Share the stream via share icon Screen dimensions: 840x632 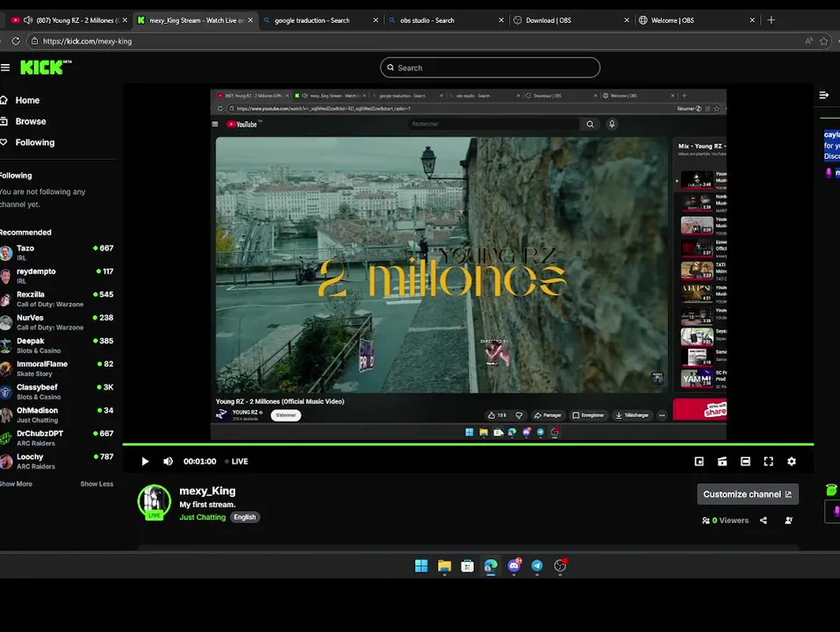764,521
